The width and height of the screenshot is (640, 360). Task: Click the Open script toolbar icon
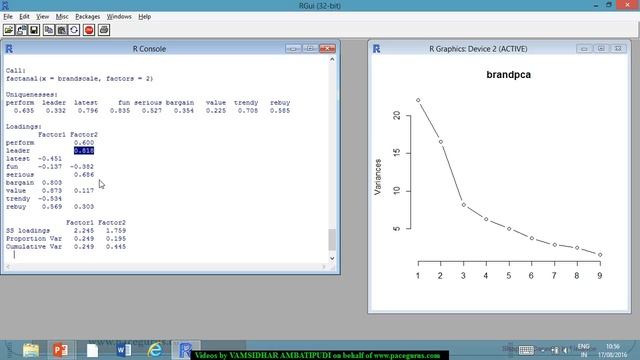pos(9,30)
